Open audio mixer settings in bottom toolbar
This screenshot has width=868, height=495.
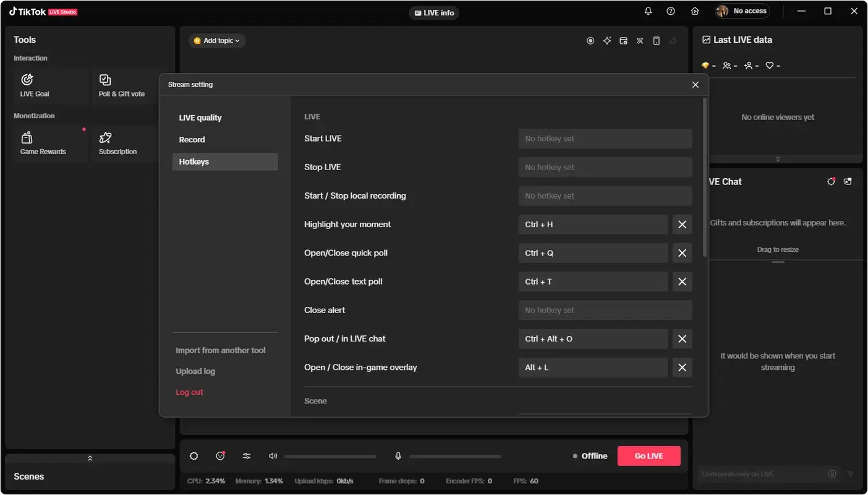click(247, 456)
